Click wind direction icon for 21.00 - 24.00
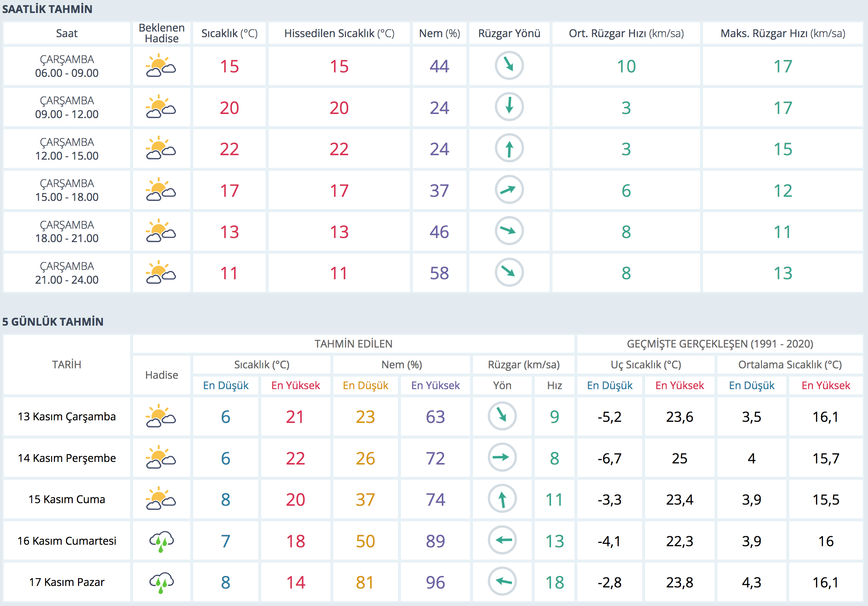 pyautogui.click(x=509, y=273)
